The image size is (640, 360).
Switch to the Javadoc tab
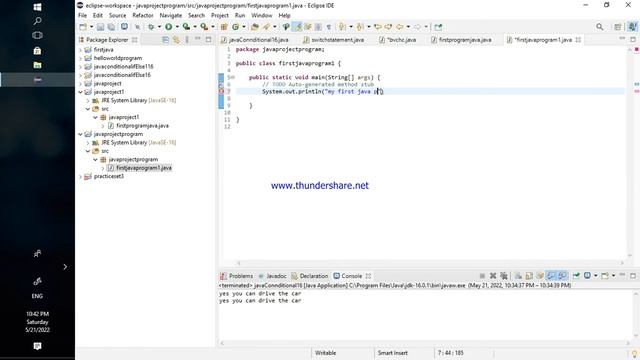(272, 276)
